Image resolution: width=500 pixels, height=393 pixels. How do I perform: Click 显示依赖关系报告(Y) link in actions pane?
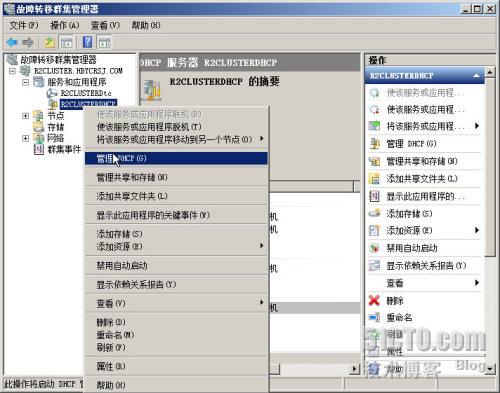pos(426,266)
